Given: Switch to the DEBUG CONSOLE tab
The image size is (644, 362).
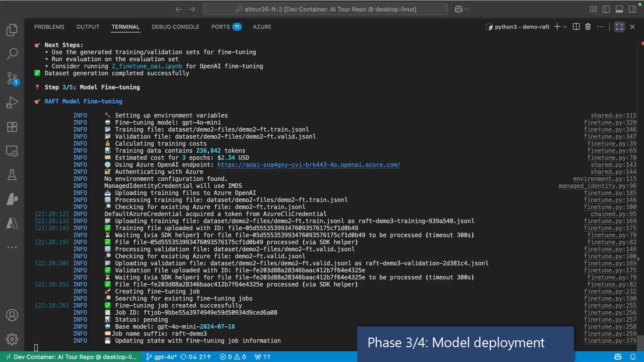Looking at the screenshot, I should (175, 27).
